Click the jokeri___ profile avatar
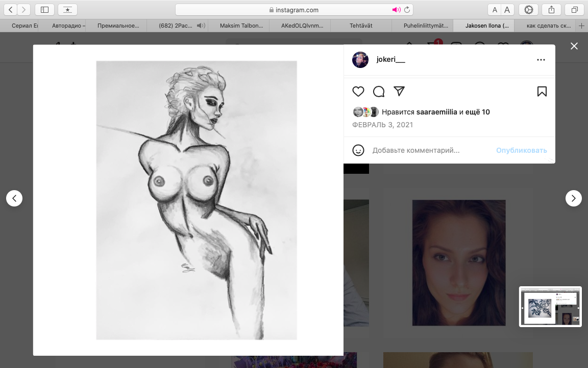 pos(360,60)
